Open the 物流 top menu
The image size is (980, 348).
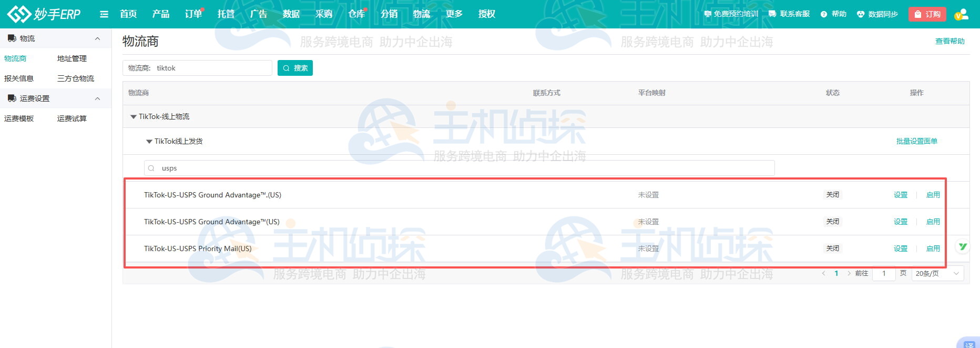point(422,14)
